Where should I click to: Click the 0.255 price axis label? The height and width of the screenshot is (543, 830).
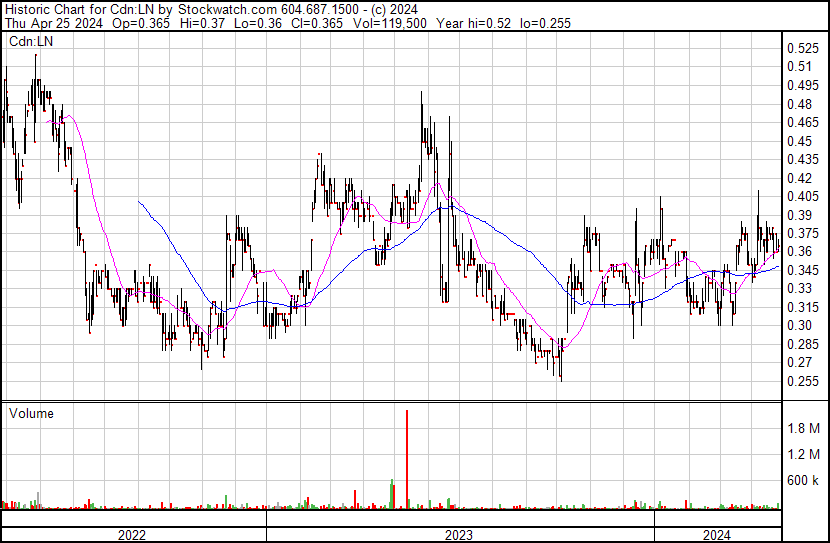point(802,381)
